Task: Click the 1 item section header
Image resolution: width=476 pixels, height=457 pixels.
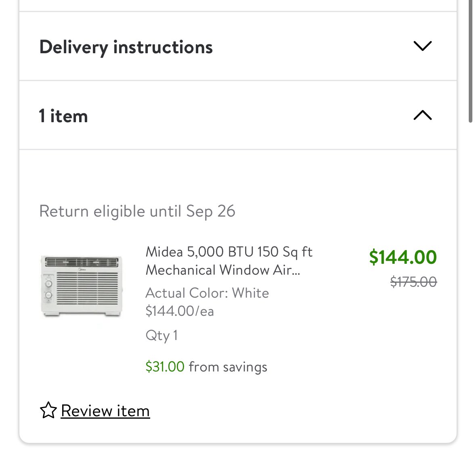Action: click(238, 115)
